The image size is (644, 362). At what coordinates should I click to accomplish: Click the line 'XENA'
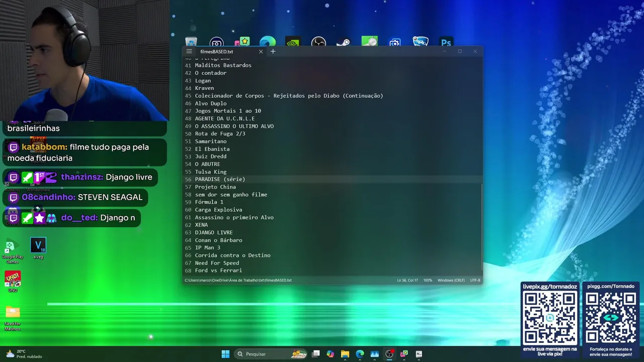201,225
